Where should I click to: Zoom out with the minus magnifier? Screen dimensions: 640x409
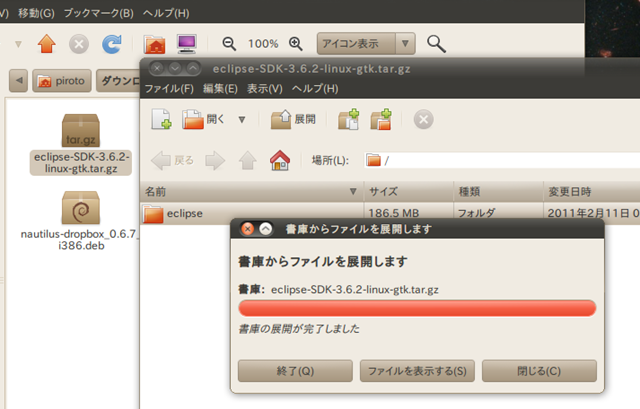pos(229,44)
